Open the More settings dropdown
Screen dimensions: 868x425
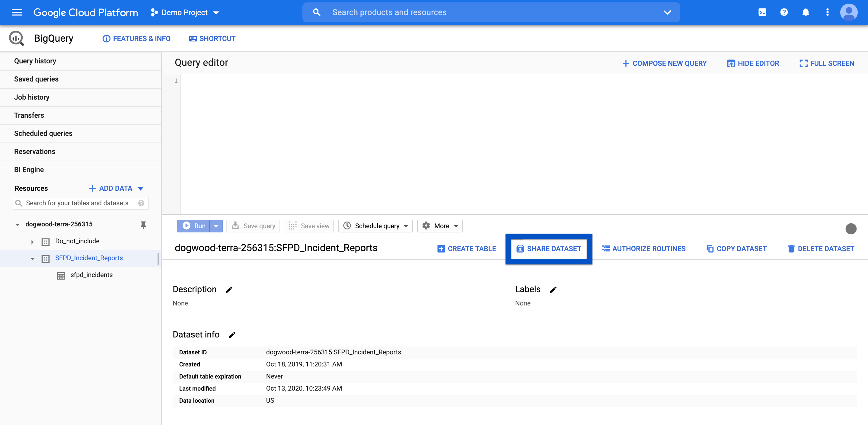click(x=440, y=226)
